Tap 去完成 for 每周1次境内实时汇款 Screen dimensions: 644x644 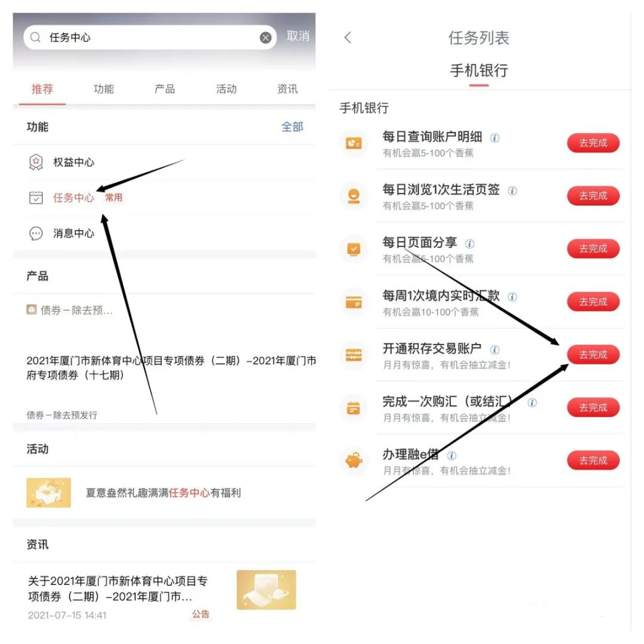(x=593, y=302)
